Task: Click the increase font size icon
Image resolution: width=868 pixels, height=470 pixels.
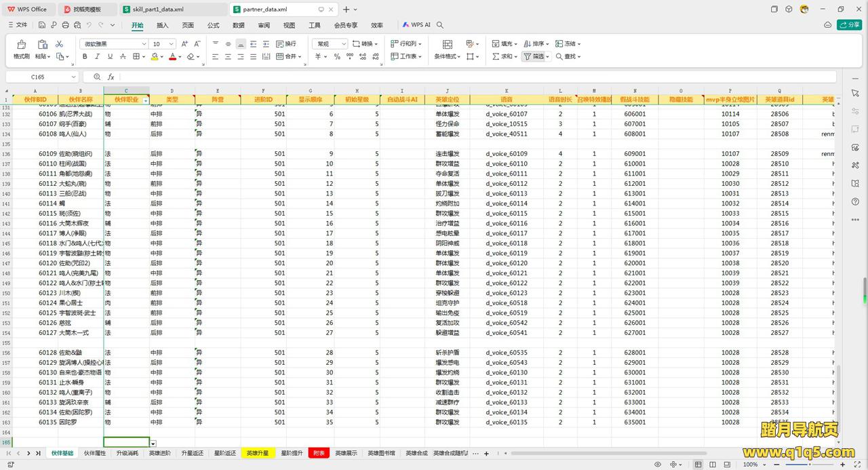Action: [186, 44]
